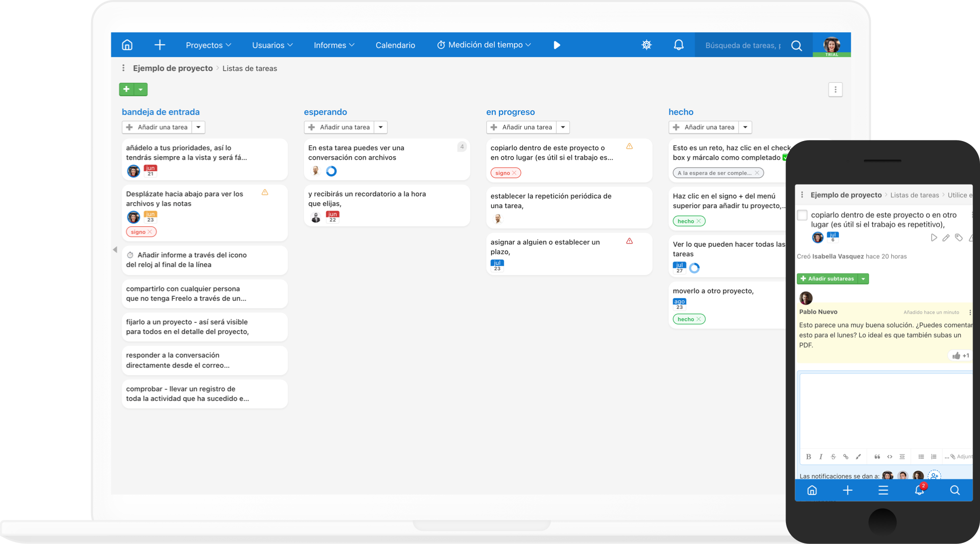The height and width of the screenshot is (544, 980).
Task: Toggle italic in phone comment editor
Action: 821,456
